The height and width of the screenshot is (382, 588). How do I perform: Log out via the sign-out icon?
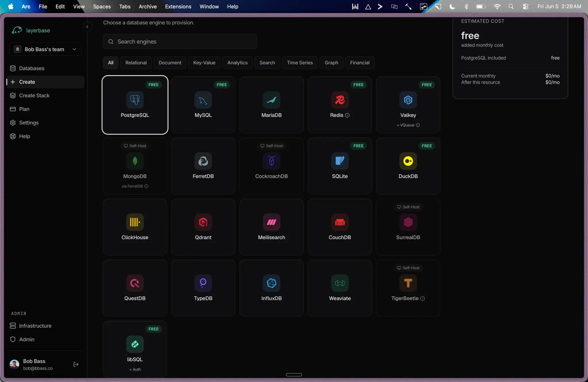(x=76, y=365)
